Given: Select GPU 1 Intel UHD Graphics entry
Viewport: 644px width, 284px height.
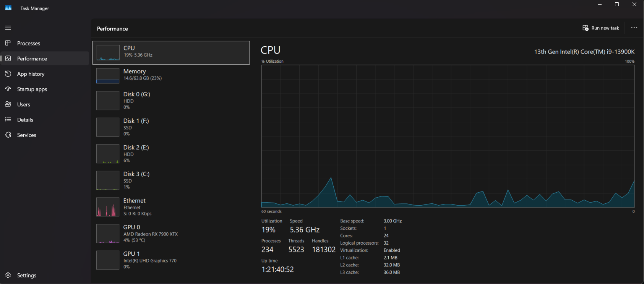Looking at the screenshot, I should (171, 260).
